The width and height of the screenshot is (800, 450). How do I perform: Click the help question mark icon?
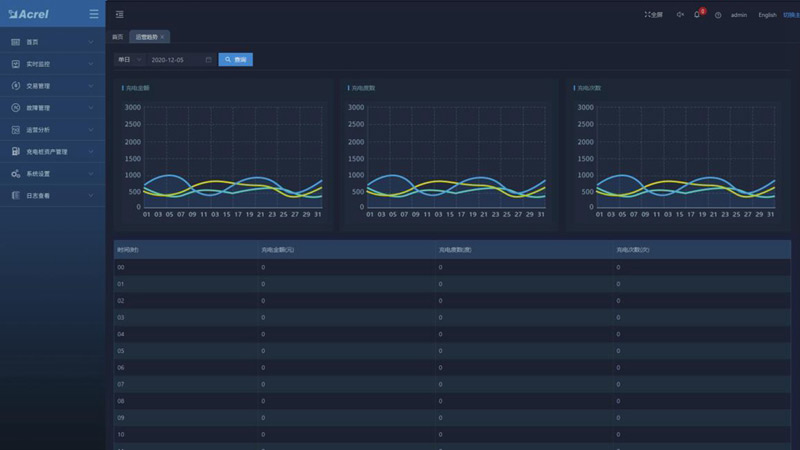click(x=718, y=15)
